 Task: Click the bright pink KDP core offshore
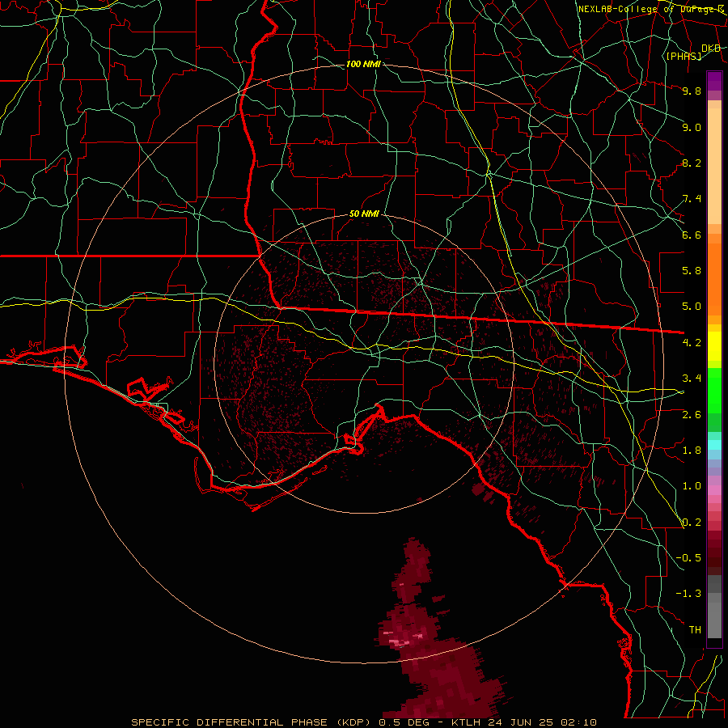400,642
